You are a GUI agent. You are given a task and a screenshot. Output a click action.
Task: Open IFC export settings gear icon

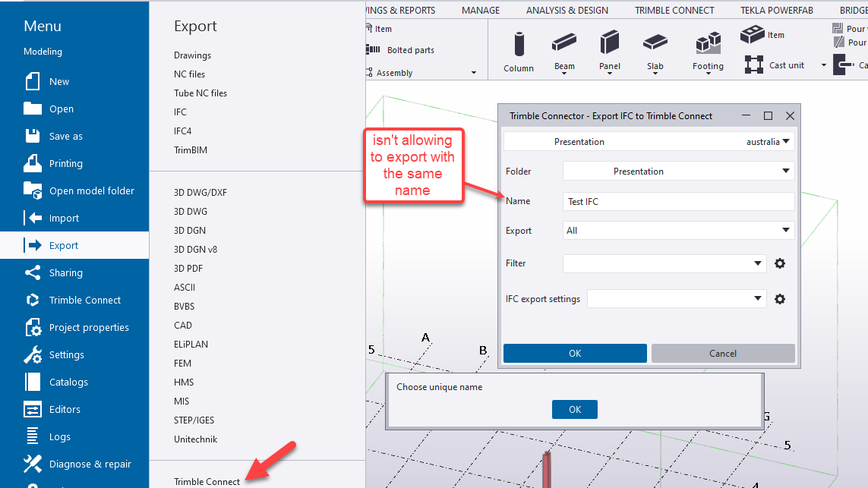pyautogui.click(x=780, y=299)
